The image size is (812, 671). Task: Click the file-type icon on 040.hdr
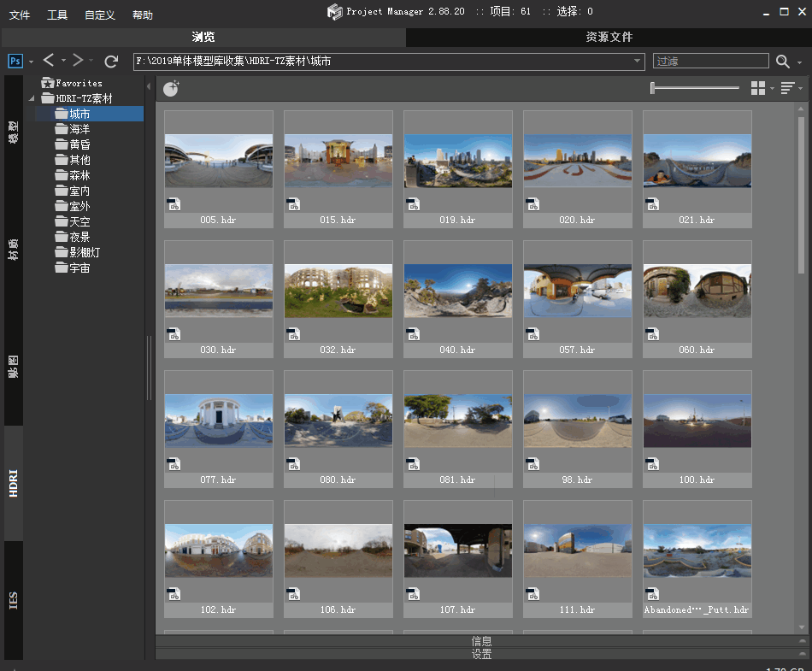(413, 334)
